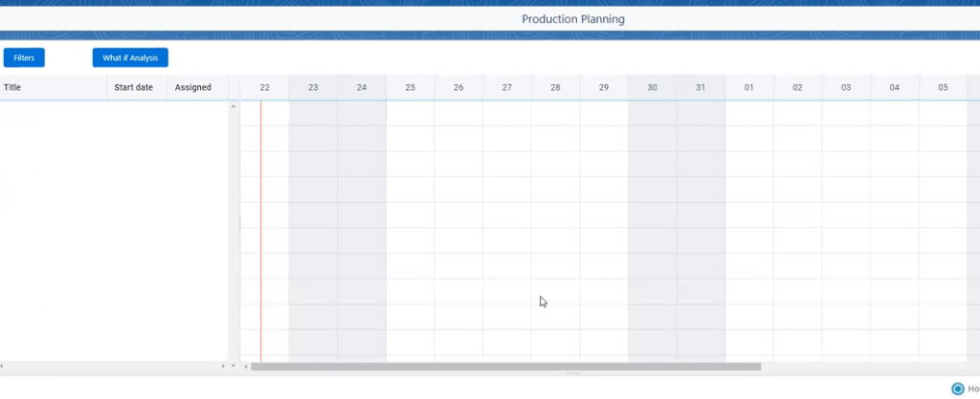Select day 04 in timeline header
The width and height of the screenshot is (980, 399).
click(895, 87)
